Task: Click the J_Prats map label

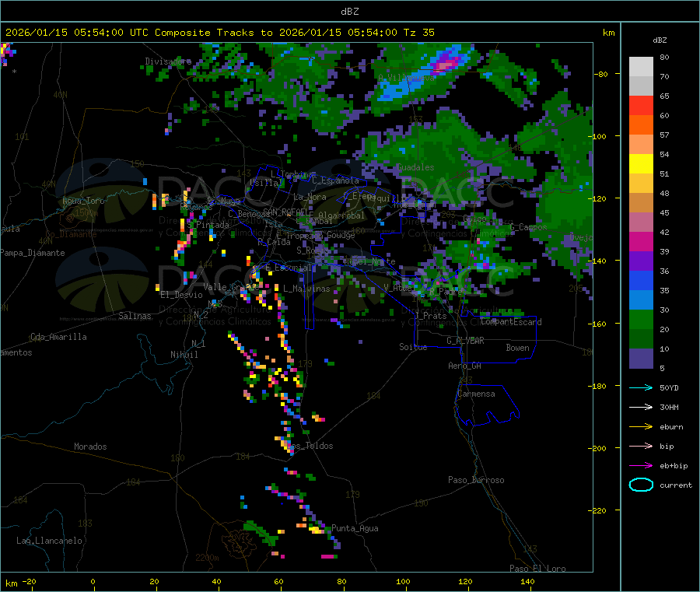Action: tap(430, 316)
